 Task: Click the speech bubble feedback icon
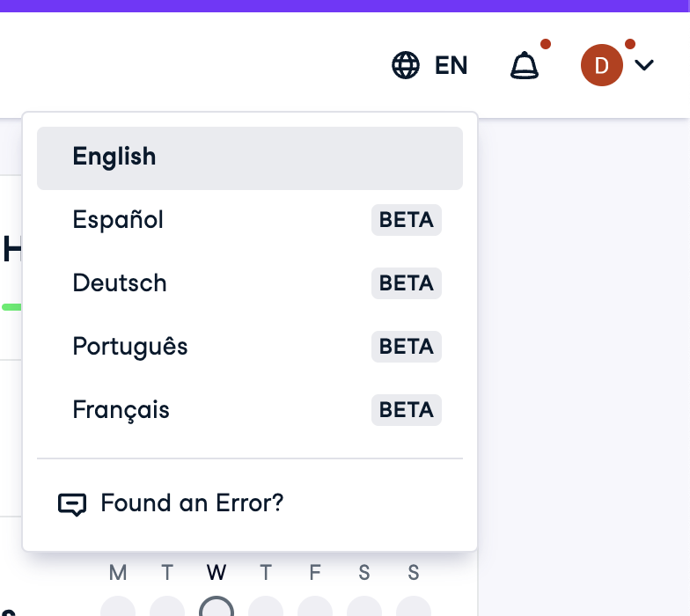click(72, 504)
